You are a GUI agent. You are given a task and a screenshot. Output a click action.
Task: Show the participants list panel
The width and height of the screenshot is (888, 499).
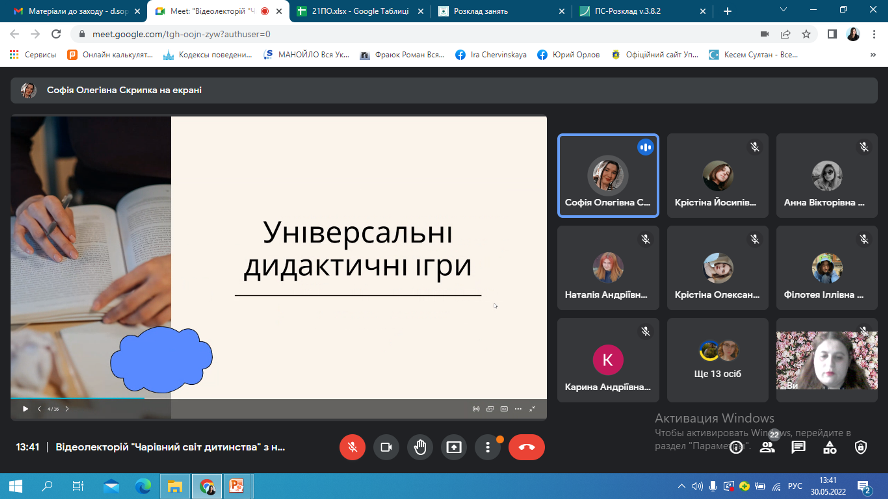[x=767, y=447]
